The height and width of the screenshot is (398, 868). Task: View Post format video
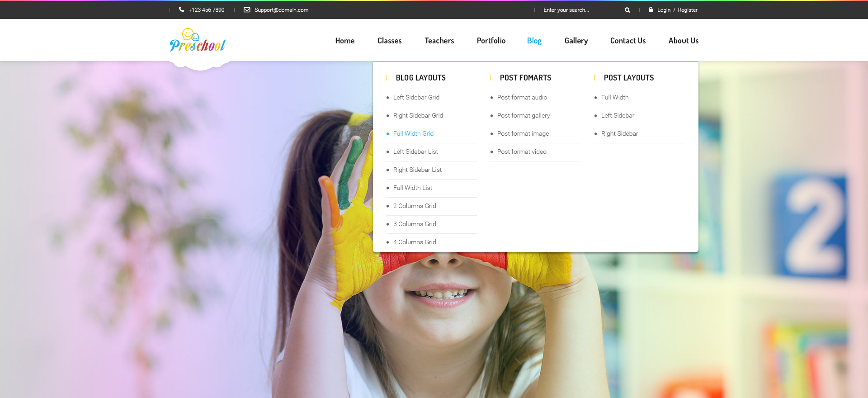click(522, 152)
